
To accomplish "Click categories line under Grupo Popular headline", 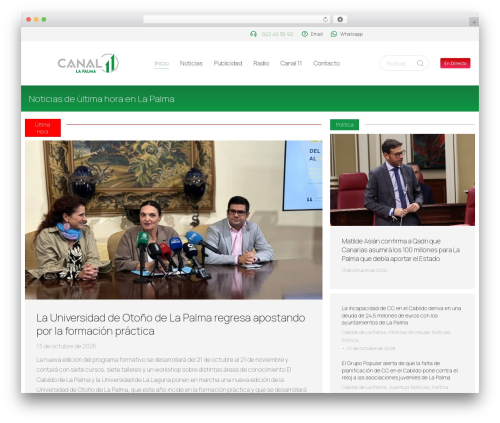I will pos(395,387).
